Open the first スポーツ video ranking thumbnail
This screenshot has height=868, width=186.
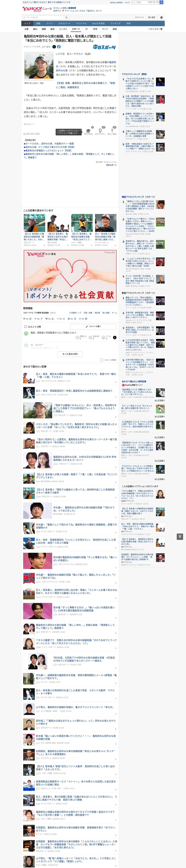160,301
